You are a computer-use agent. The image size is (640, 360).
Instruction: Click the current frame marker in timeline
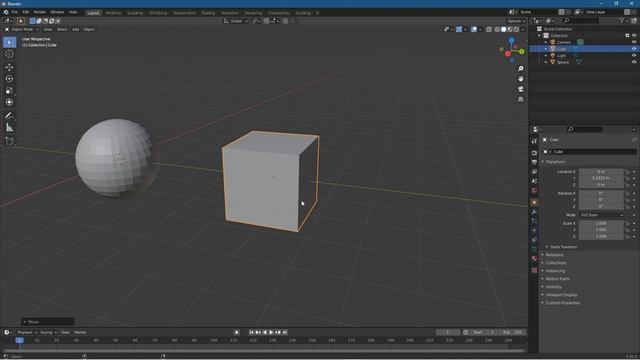coord(19,340)
